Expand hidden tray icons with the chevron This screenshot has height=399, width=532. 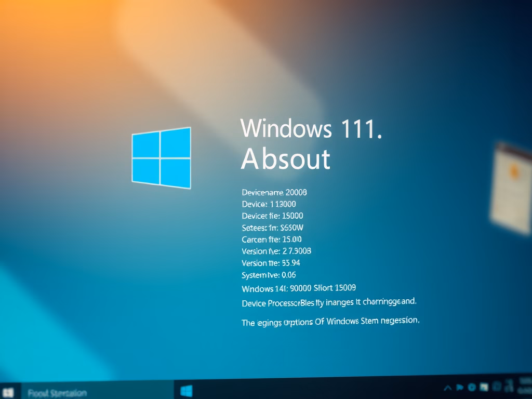pos(448,388)
